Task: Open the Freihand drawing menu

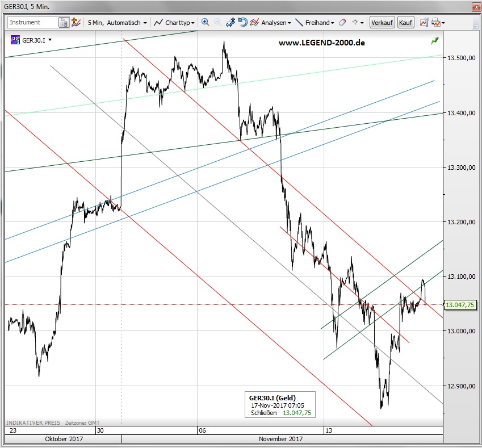Action: tap(315, 23)
